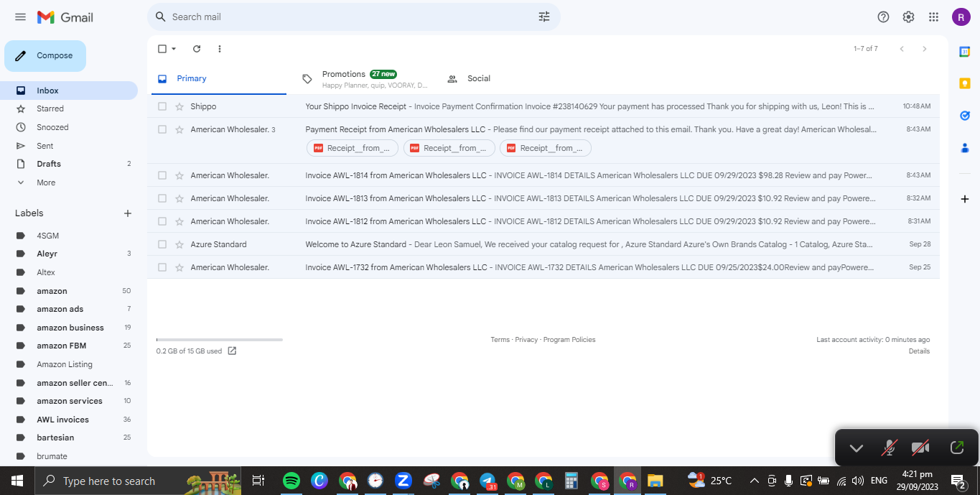Viewport: 980px width, 495px height.
Task: Show hidden icons in the system tray
Action: pos(754,481)
